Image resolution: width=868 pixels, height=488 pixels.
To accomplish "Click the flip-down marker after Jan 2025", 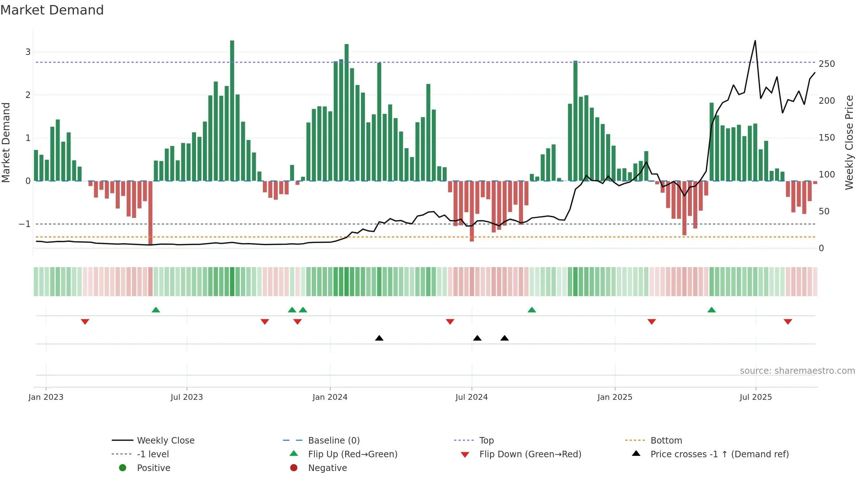I will pos(652,322).
